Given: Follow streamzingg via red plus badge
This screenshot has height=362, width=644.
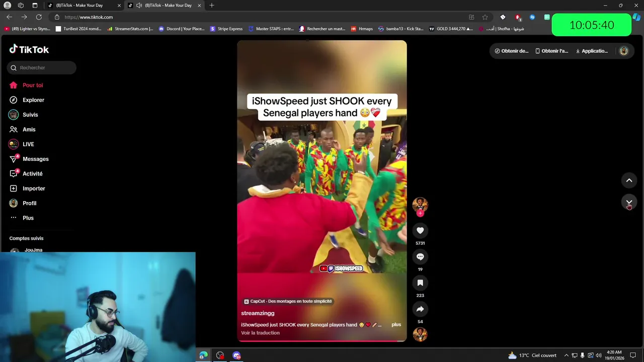Looking at the screenshot, I should click(x=420, y=213).
